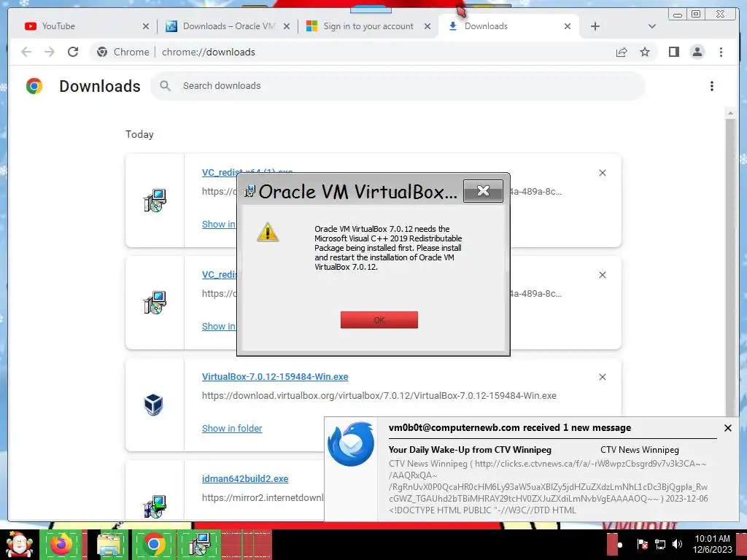Open the Your Daily Wake-Up message
Screen dimensions: 747x560
pyautogui.click(x=470, y=449)
